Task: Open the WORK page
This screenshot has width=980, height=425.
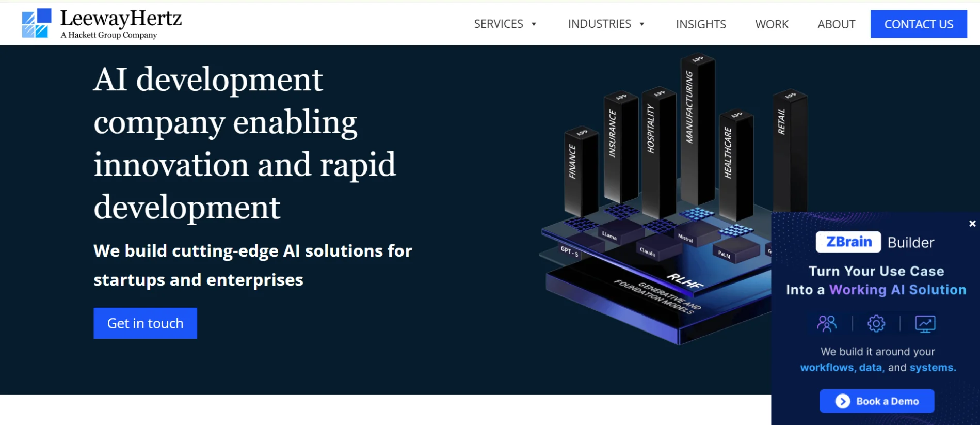Action: coord(772,24)
